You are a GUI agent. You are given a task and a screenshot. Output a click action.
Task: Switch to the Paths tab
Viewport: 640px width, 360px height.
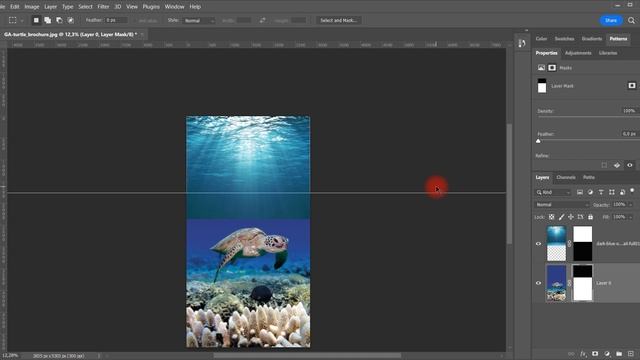589,177
